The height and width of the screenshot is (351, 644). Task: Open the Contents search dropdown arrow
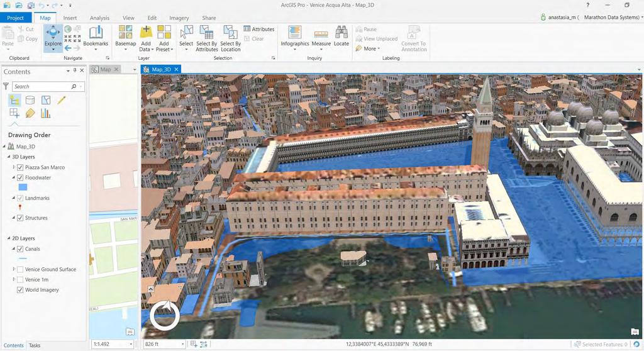[81, 86]
